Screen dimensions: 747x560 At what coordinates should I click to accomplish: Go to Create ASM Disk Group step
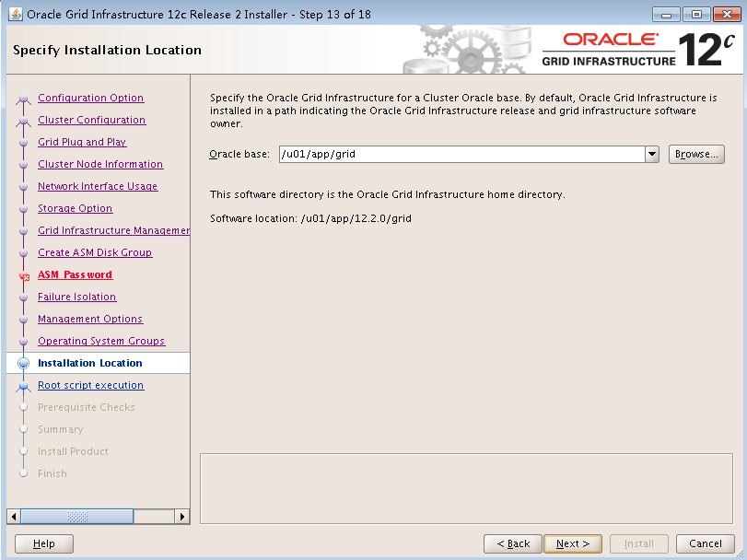(95, 252)
